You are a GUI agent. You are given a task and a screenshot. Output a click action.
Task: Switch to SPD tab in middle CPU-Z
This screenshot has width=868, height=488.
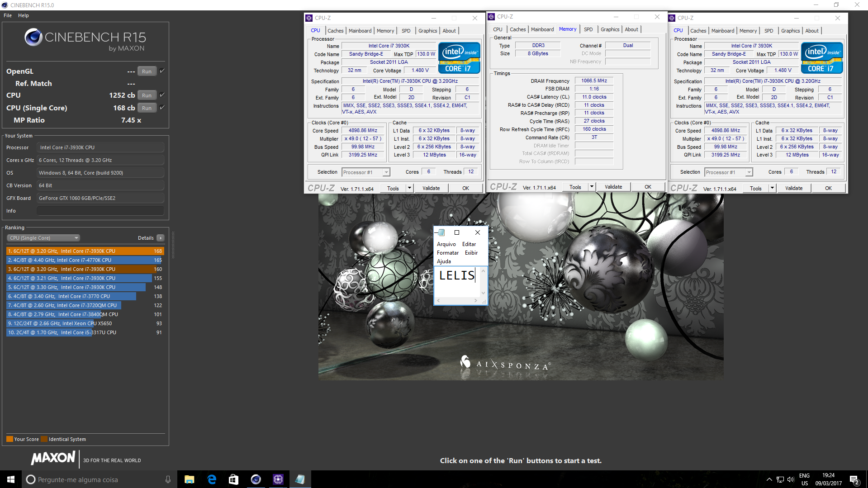coord(588,29)
